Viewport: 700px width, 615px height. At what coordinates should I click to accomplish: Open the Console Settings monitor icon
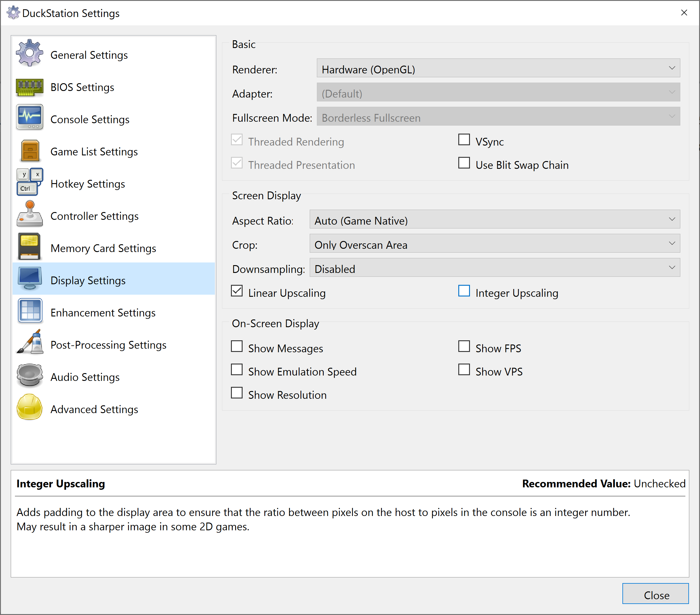point(30,118)
